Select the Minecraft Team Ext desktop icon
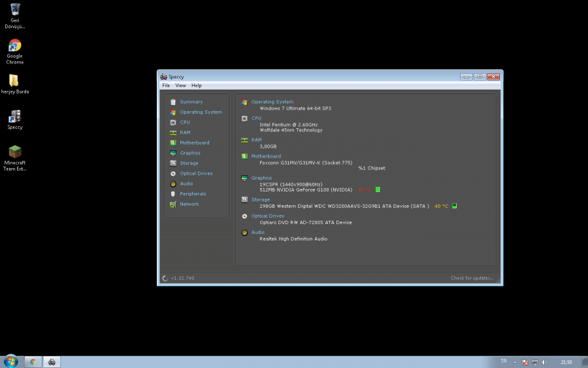This screenshot has width=588, height=368. (15, 158)
